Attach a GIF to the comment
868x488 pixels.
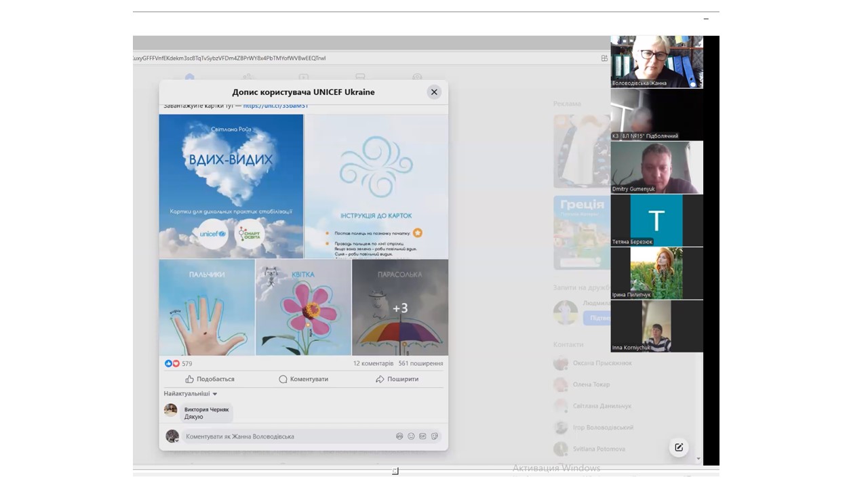click(422, 436)
